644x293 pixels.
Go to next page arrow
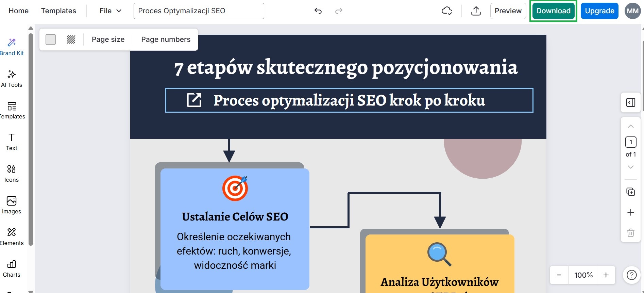pos(631,167)
